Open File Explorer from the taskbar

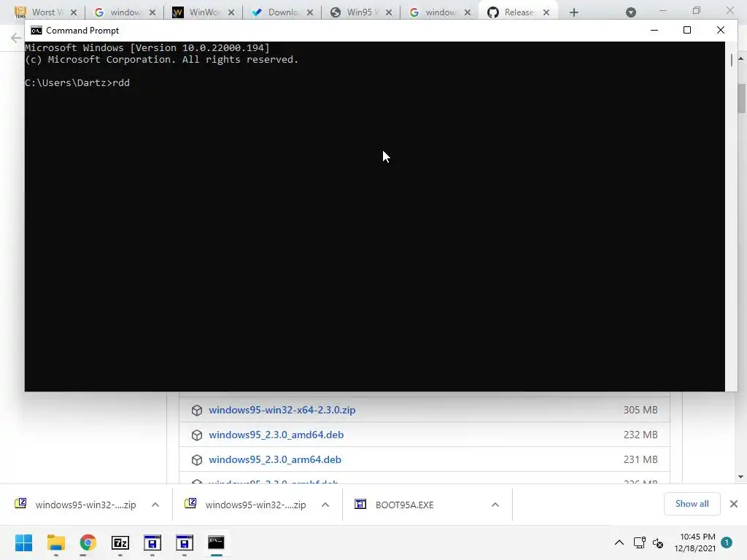[55, 542]
